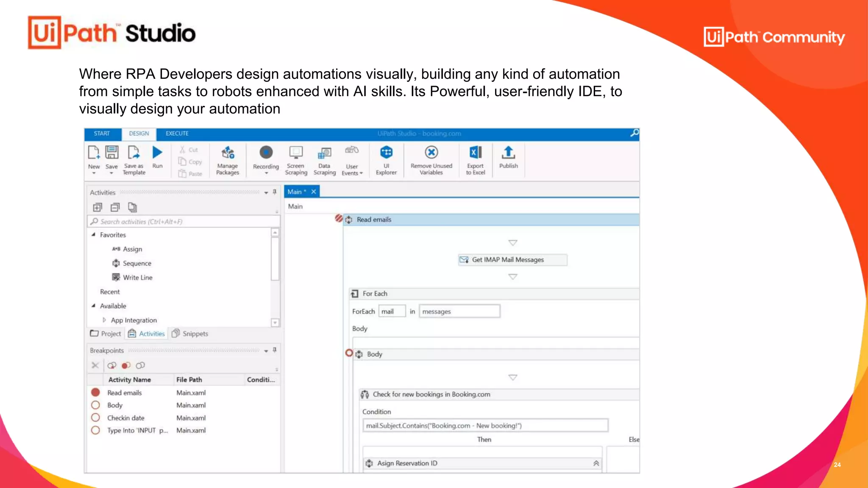Click the Activities list scrollbar down arrow
This screenshot has height=488, width=868.
[x=275, y=323]
